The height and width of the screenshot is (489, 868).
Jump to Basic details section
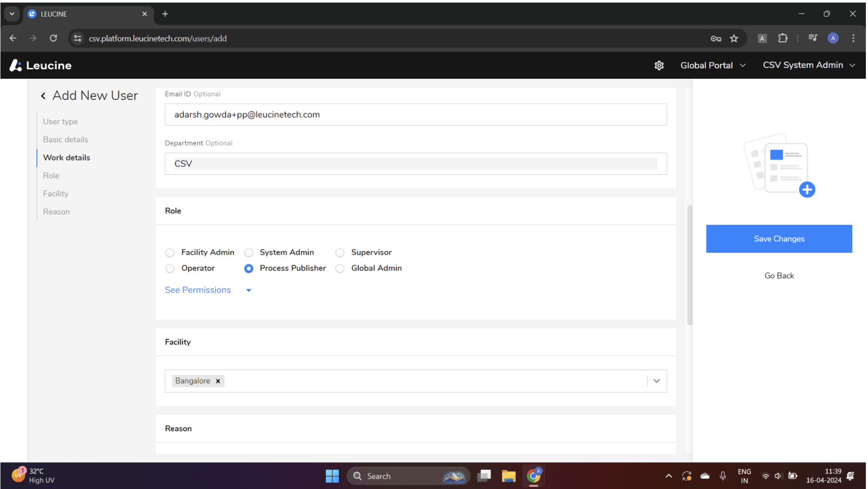[66, 139]
